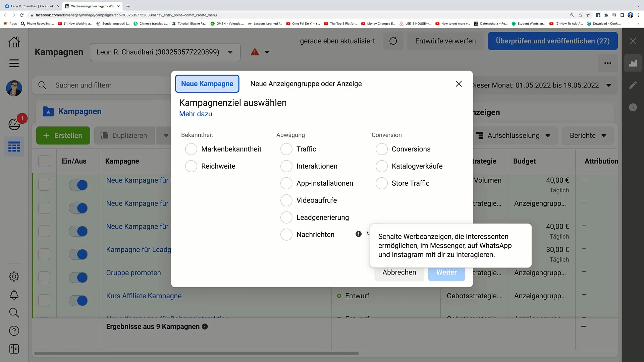Click the Aufschlüsselung dropdown icon

[547, 135]
